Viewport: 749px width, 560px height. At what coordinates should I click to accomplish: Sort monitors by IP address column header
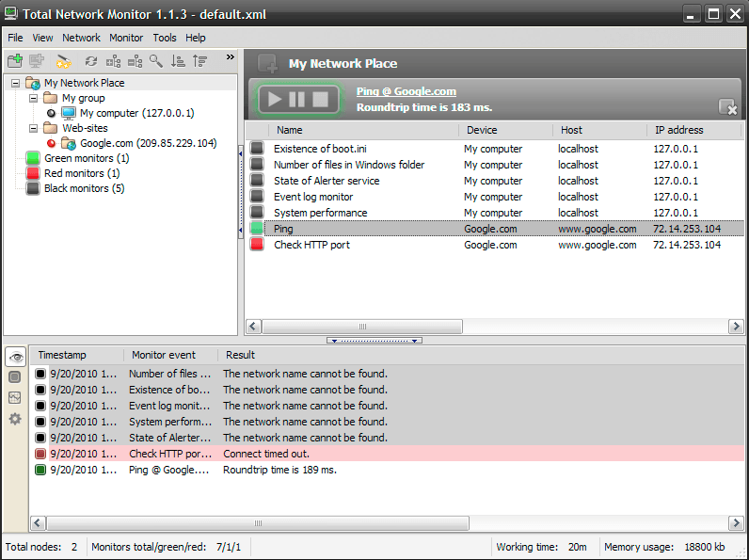pyautogui.click(x=693, y=130)
